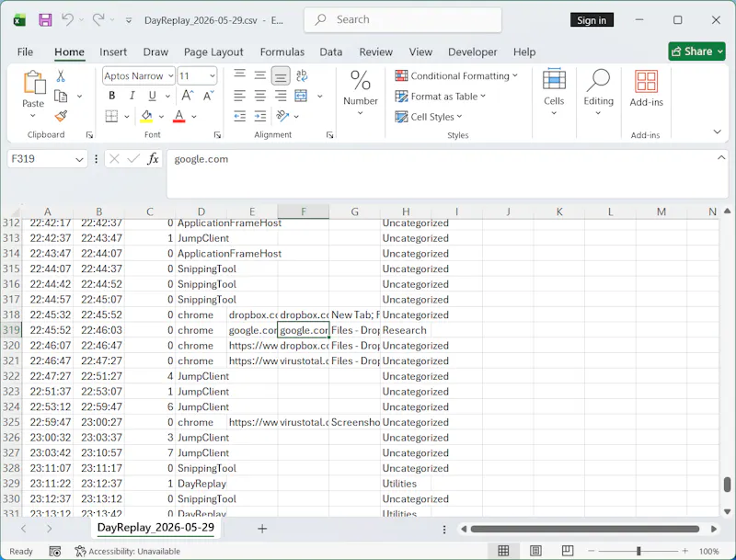Viewport: 736px width, 560px height.
Task: Click Merge & Center icon
Action: click(301, 96)
